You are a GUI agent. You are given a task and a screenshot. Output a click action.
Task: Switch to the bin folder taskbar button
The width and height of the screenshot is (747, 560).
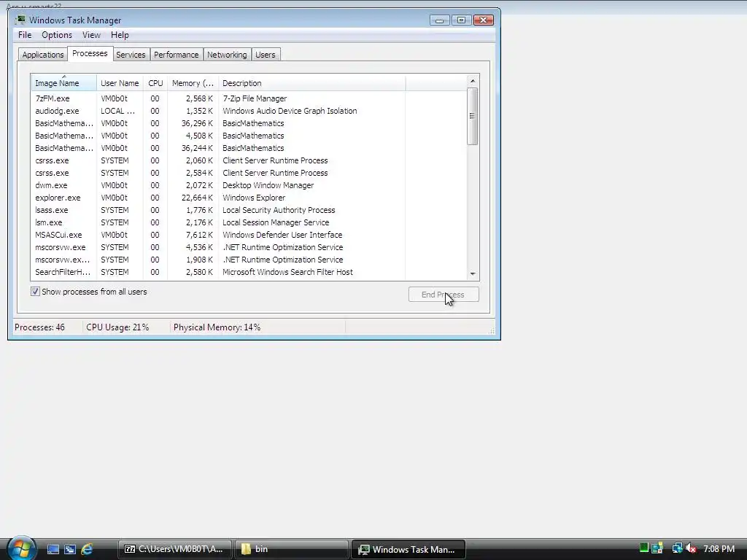click(292, 549)
